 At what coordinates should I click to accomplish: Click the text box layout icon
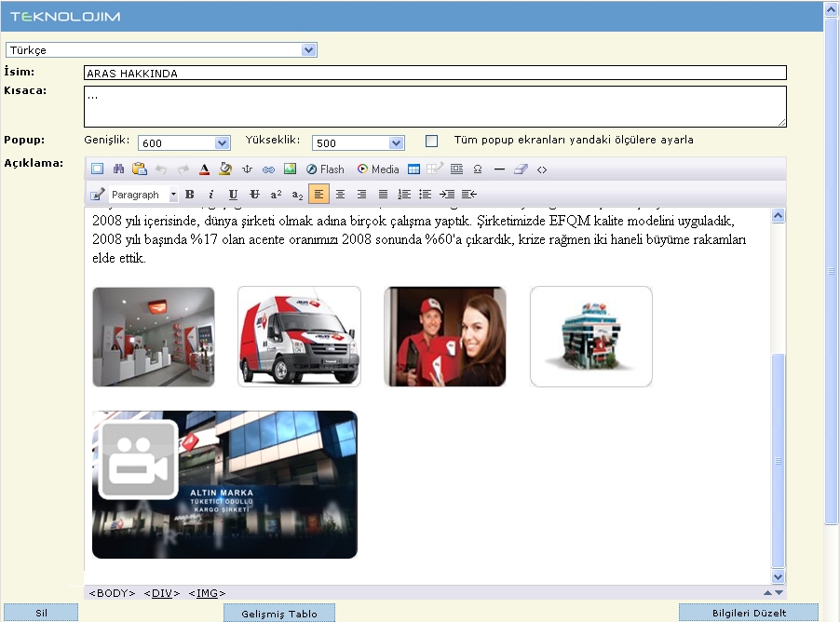[456, 169]
